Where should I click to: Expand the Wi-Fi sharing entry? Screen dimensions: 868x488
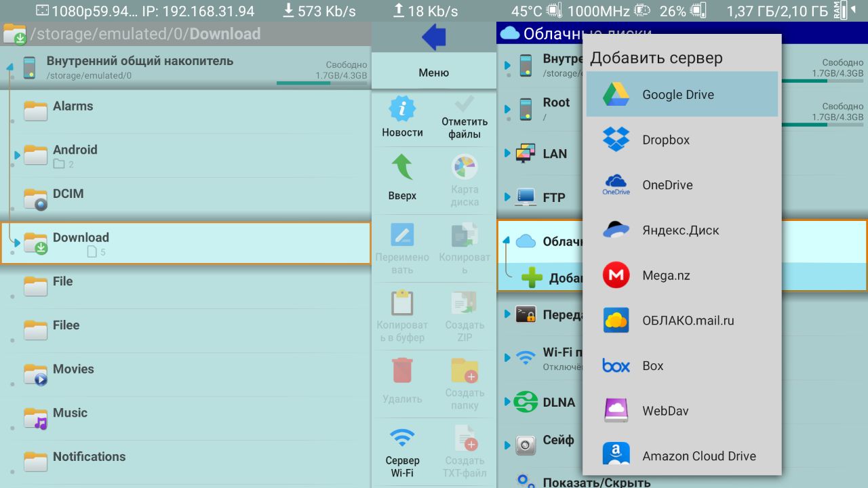507,358
